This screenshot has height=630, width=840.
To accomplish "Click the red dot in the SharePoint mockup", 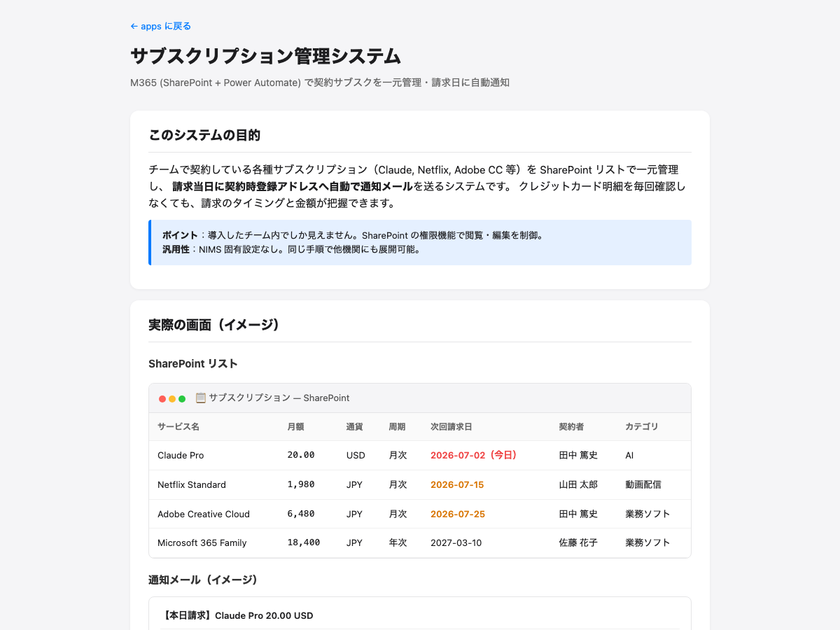I will tap(162, 399).
